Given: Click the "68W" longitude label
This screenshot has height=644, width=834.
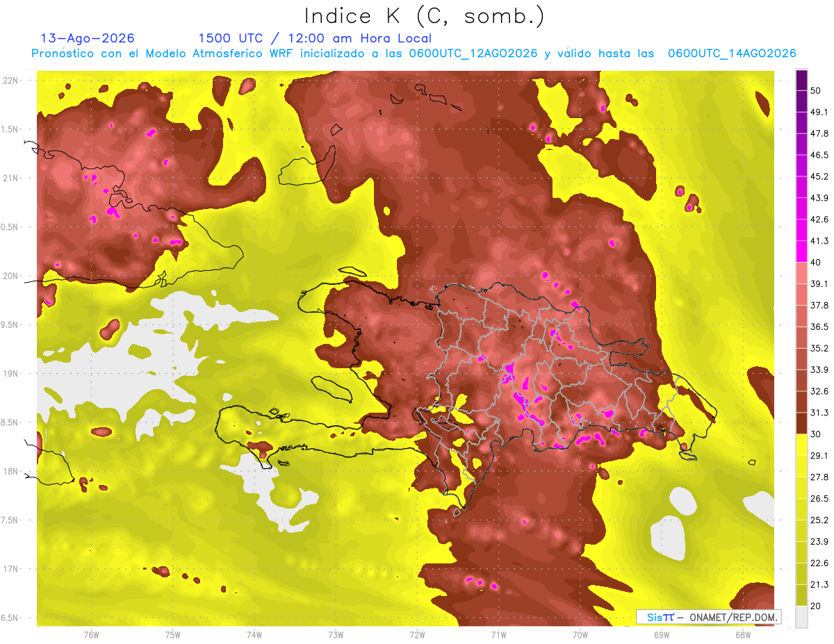Looking at the screenshot, I should tap(743, 634).
